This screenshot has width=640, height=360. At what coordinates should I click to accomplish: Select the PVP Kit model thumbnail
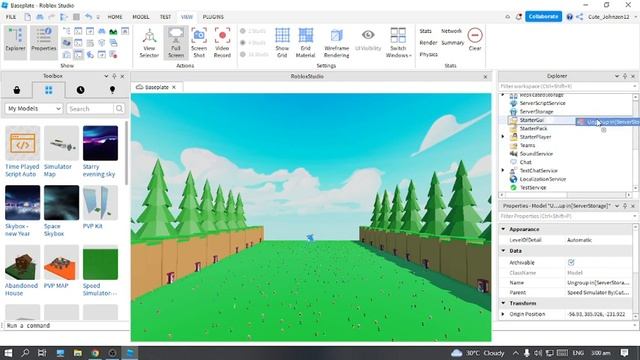100,203
